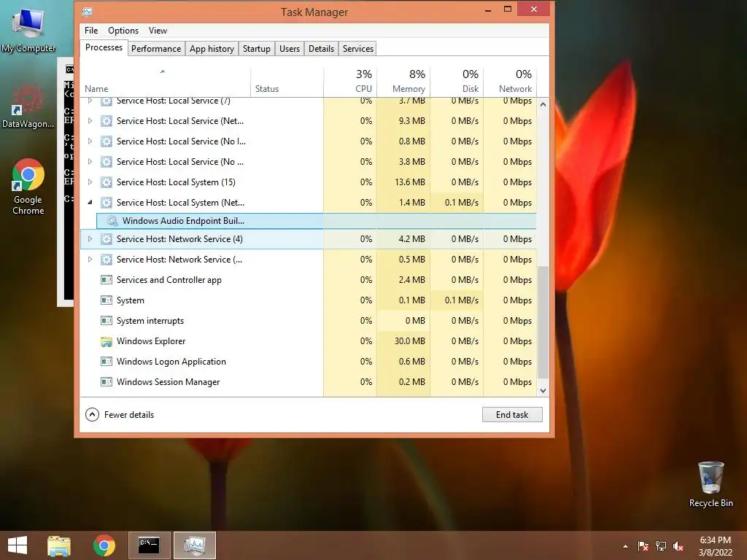This screenshot has width=747, height=560.
Task: Click the Action Center flag tray icon
Action: 643,546
